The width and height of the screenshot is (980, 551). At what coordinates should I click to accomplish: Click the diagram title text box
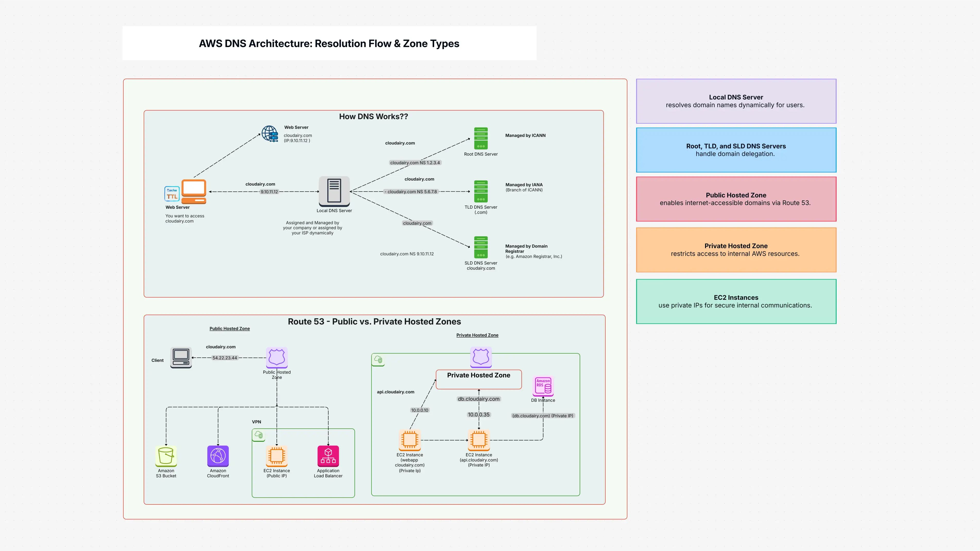(329, 43)
